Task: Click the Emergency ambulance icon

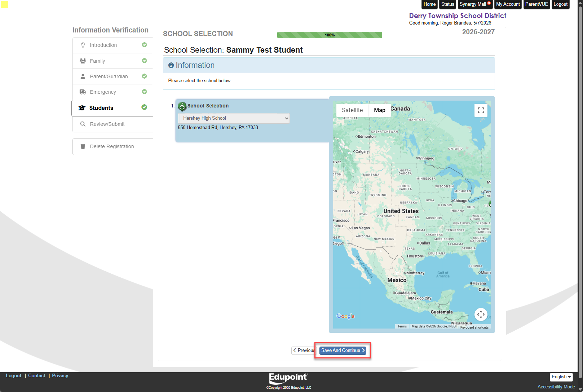Action: click(x=83, y=92)
